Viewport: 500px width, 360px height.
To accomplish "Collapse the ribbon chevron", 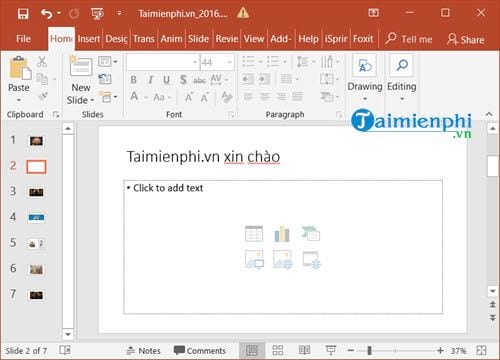I will click(489, 114).
